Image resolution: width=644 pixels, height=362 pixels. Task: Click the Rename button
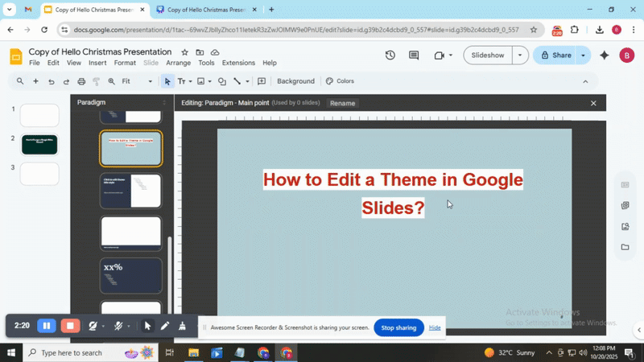(x=342, y=103)
